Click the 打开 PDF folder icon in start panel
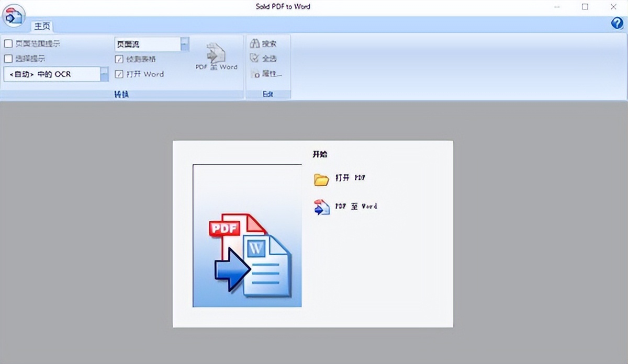This screenshot has height=364, width=628. point(321,179)
